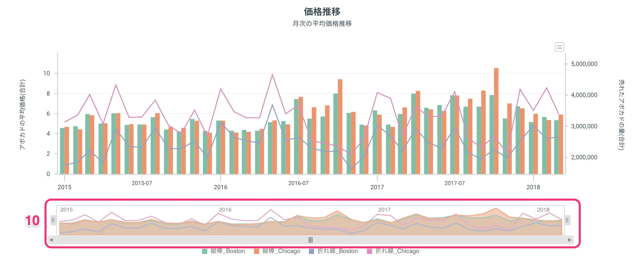Click the tallest orange Chicago bar in late 2017
Screen dimensions: 644x277
tap(496, 121)
